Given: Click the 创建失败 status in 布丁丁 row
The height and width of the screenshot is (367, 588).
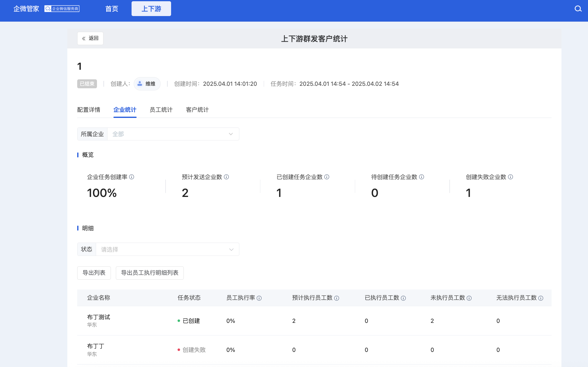Looking at the screenshot, I should pyautogui.click(x=191, y=350).
